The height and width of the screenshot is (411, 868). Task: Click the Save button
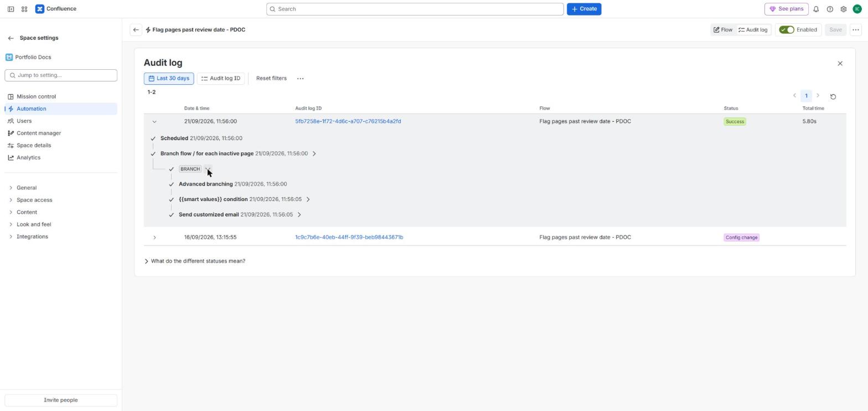coord(835,30)
